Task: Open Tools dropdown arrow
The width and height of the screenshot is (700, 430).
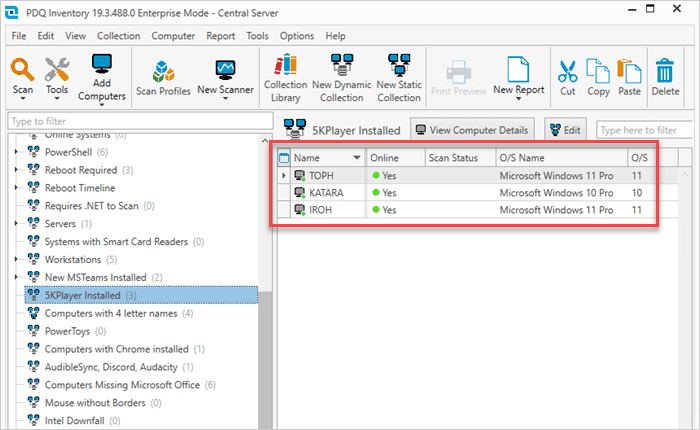Action: pos(57,99)
